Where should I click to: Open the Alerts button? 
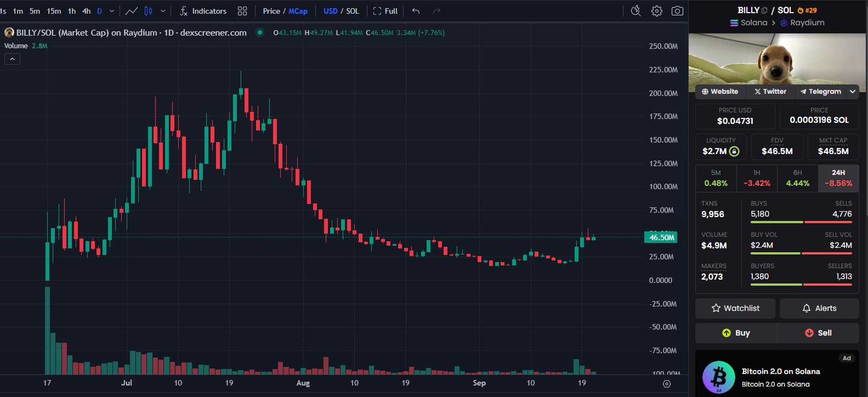click(819, 308)
